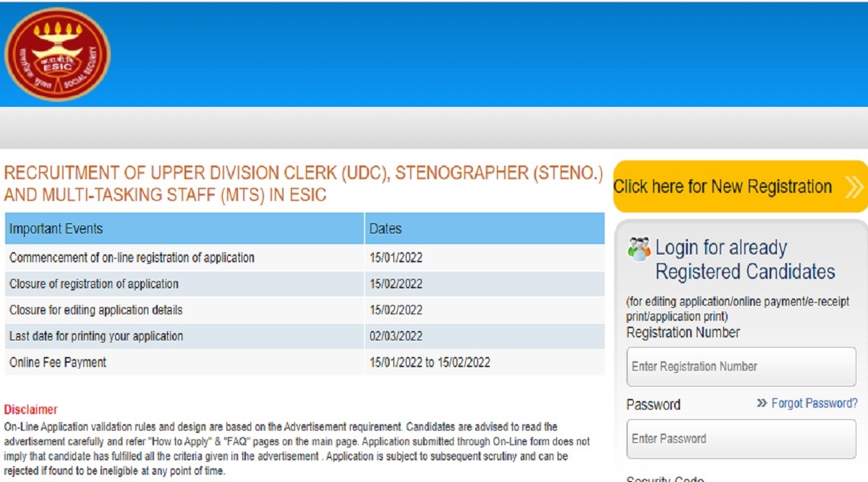The image size is (868, 482).
Task: Click the double arrow before Forgot Password
Action: pyautogui.click(x=762, y=403)
